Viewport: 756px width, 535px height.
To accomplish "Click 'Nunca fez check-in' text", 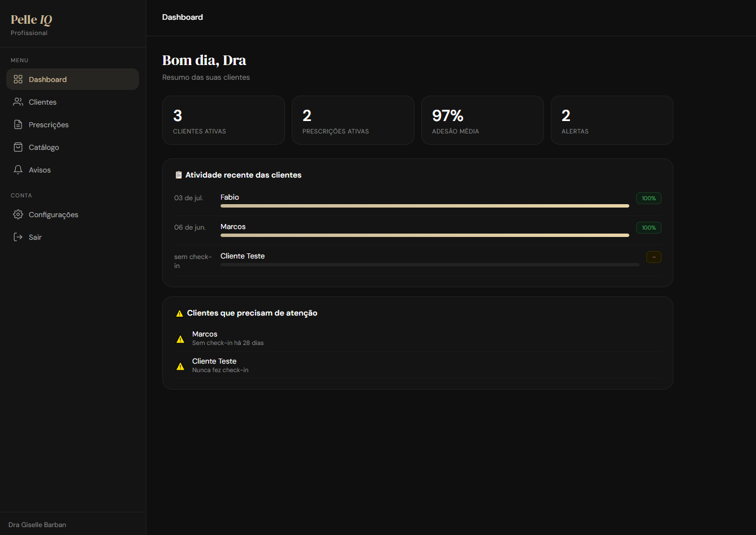I will tap(220, 370).
